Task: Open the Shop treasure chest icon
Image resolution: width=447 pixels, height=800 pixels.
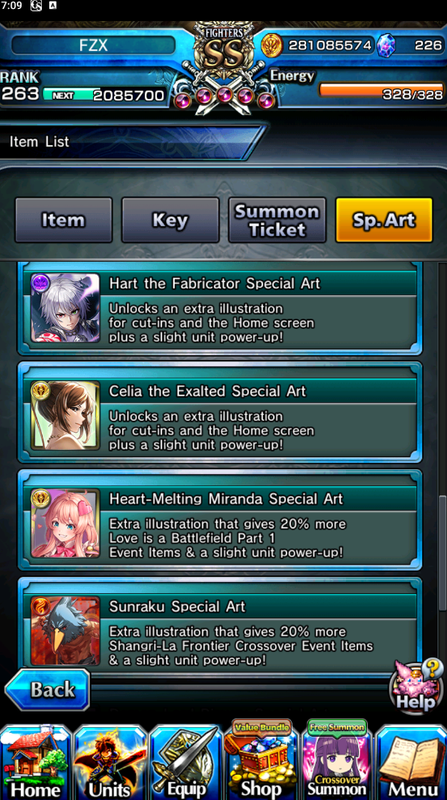Action: (261, 760)
